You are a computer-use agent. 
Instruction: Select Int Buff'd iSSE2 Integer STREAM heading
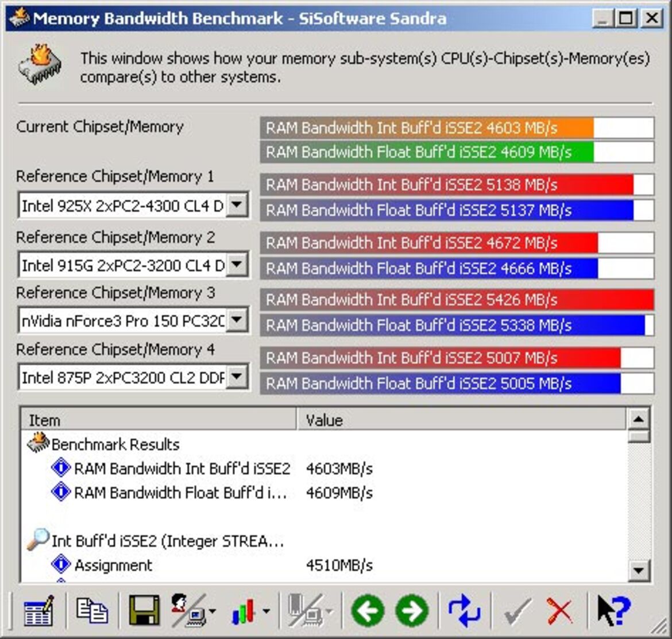point(168,541)
